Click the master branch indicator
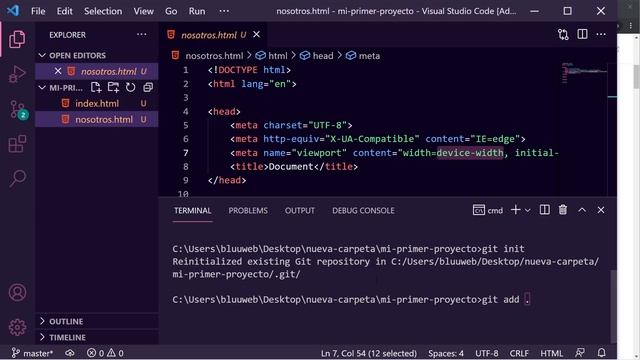Image resolution: width=640 pixels, height=360 pixels. (32, 353)
